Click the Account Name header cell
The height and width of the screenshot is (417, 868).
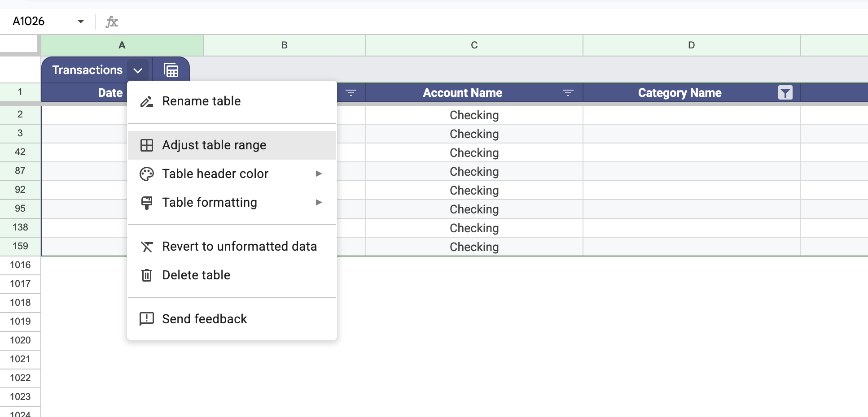pyautogui.click(x=474, y=93)
